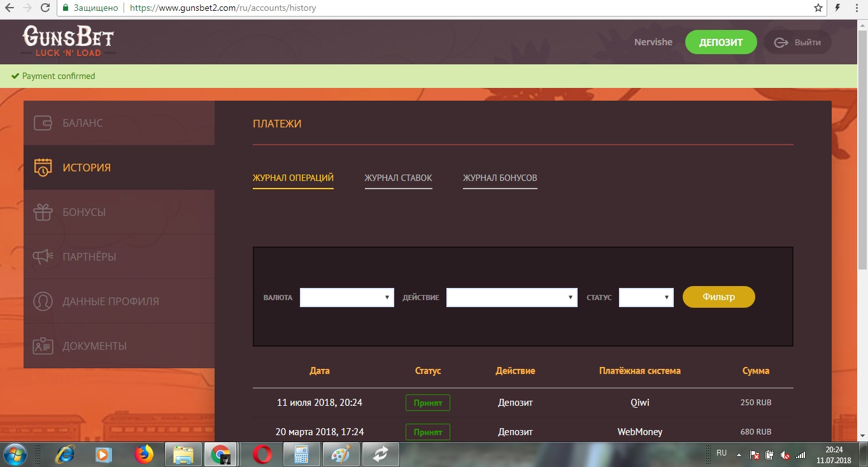
Task: Click the GunsBet Luck 'N' Load logo
Action: 69,42
